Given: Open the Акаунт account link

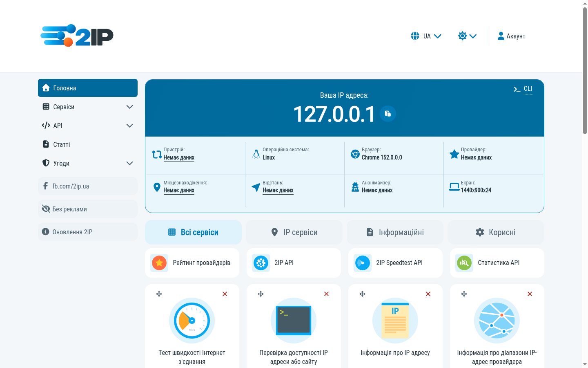Looking at the screenshot, I should (511, 36).
